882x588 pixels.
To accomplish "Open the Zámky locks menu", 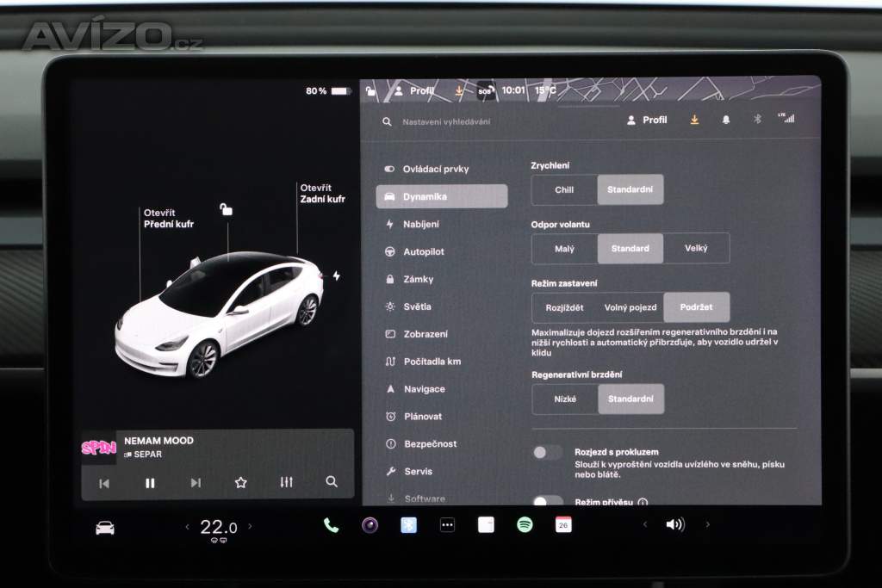I will [x=409, y=279].
